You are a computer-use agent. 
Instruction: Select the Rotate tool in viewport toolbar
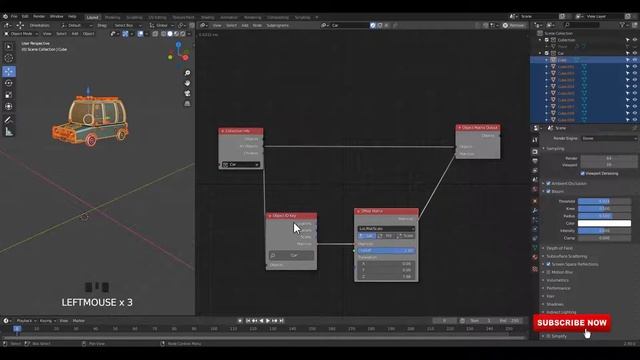pyautogui.click(x=9, y=83)
